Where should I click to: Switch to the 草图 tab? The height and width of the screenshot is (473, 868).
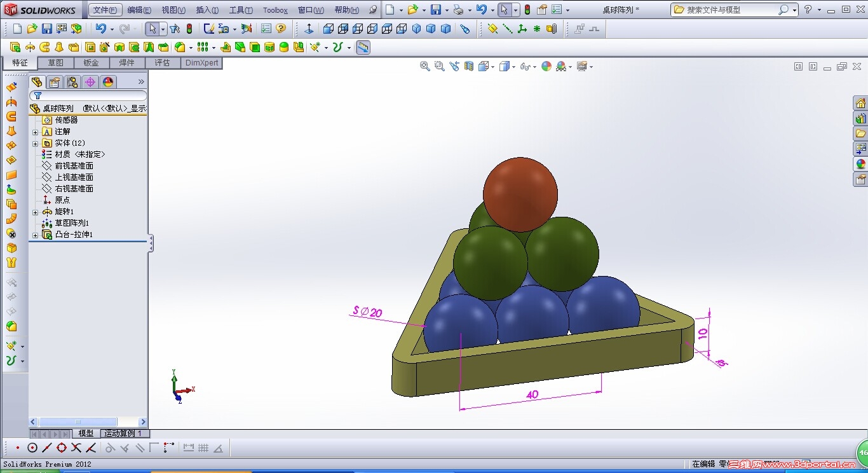tap(56, 63)
